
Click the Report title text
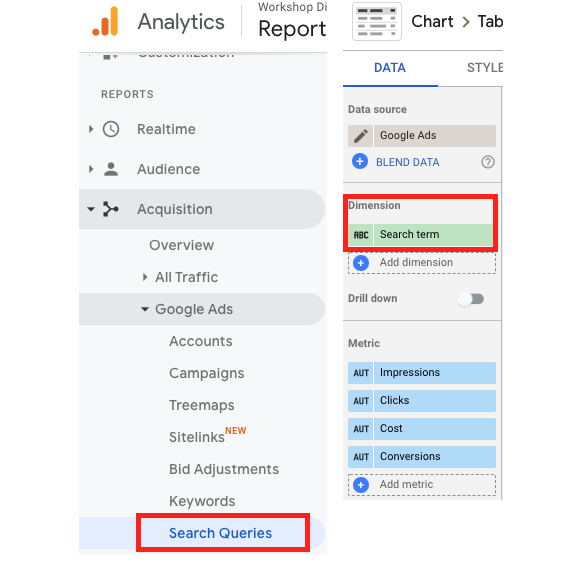click(292, 29)
